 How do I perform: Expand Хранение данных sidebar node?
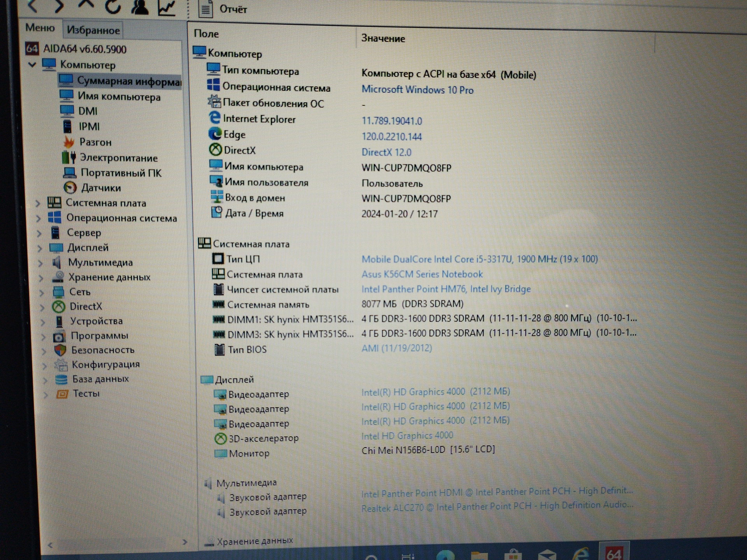pyautogui.click(x=41, y=278)
